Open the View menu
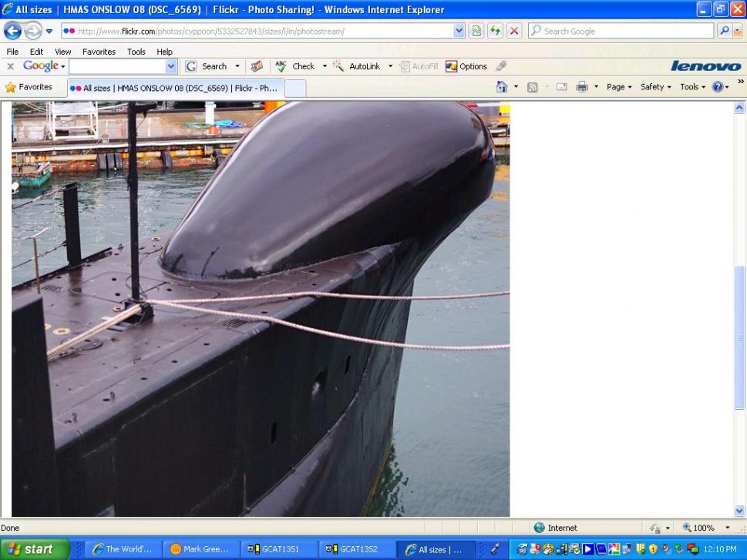Viewport: 747px width, 560px height. coord(62,52)
